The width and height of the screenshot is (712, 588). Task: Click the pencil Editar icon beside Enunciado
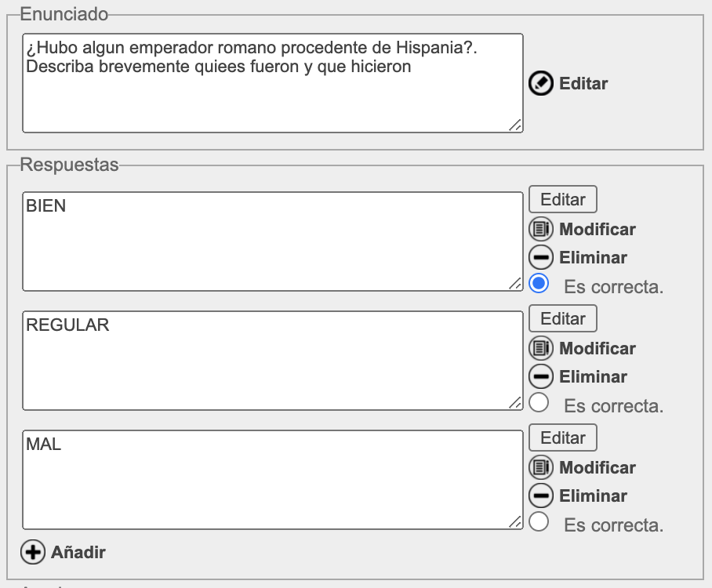pos(540,84)
